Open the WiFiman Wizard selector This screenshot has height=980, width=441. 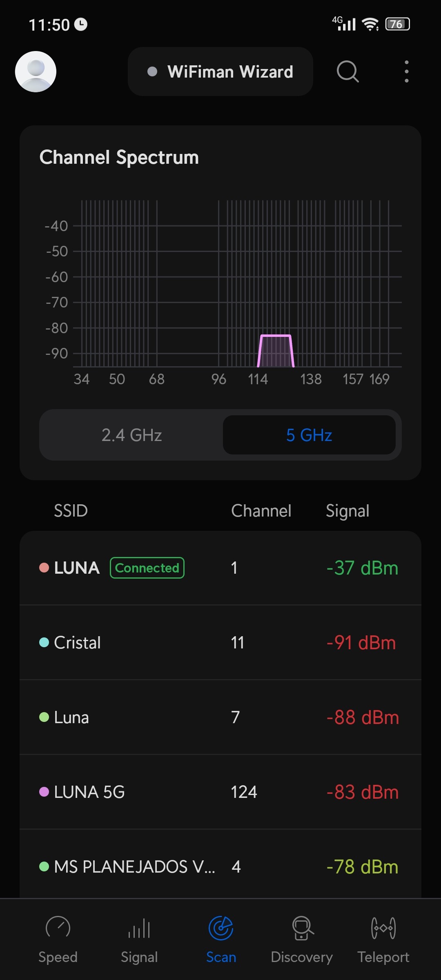(x=220, y=71)
